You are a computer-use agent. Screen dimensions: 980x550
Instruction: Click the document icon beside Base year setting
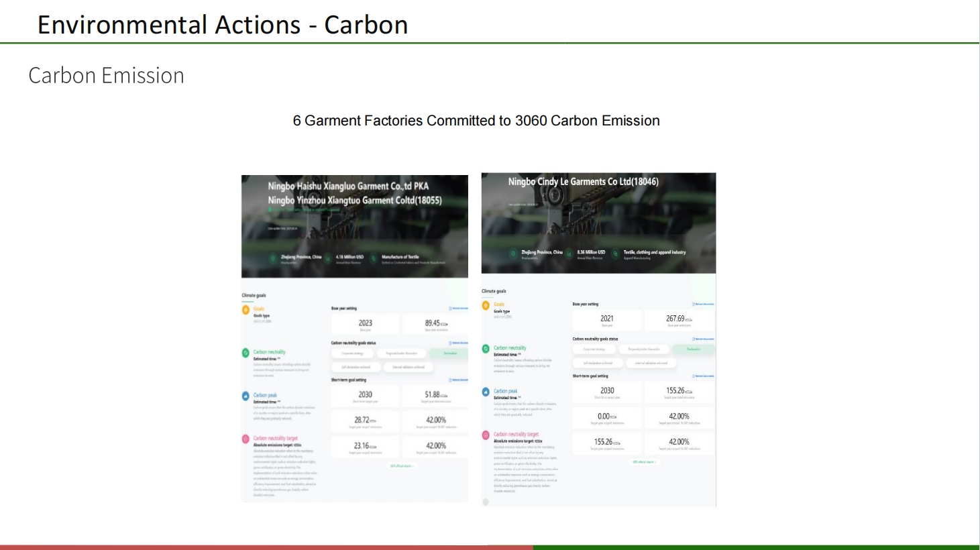tap(451, 307)
